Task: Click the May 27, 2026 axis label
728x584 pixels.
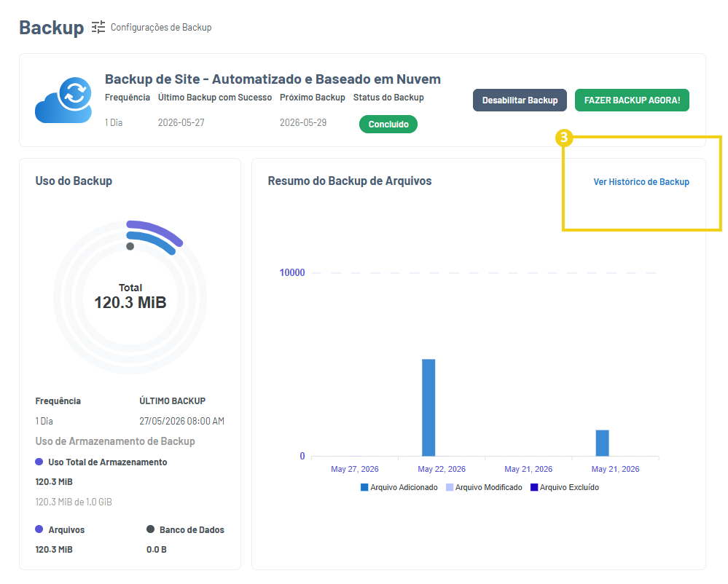Action: (355, 469)
